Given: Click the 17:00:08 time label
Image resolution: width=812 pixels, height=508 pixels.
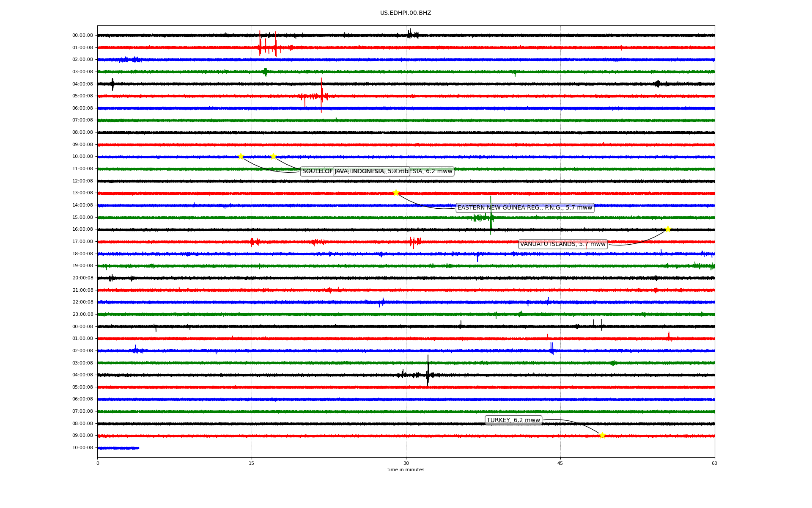Looking at the screenshot, I should (82, 242).
